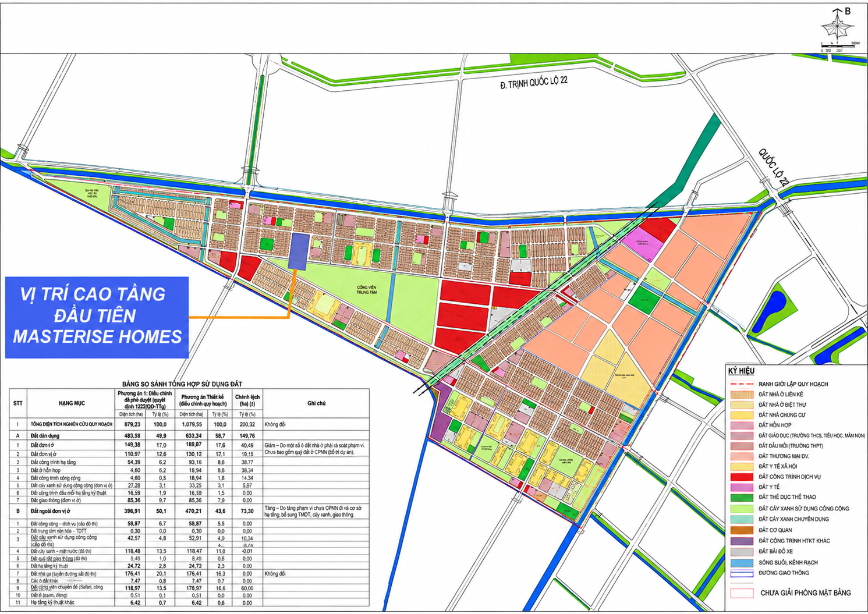This screenshot has width=868, height=614.
Task: Pick the ĐẤT ĐẦU MỐI (TRƯỜNG THPT) legend swatch
Action: point(742,446)
